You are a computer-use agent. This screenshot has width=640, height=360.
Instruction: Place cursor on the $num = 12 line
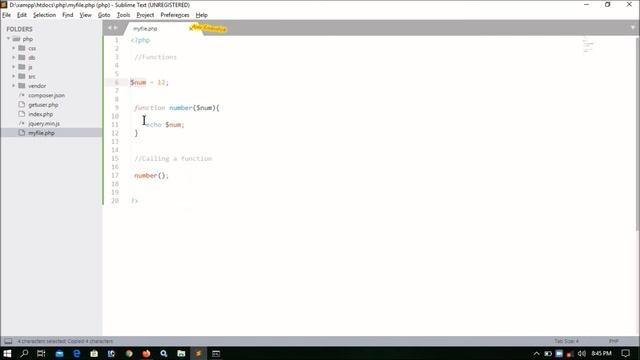click(x=149, y=82)
